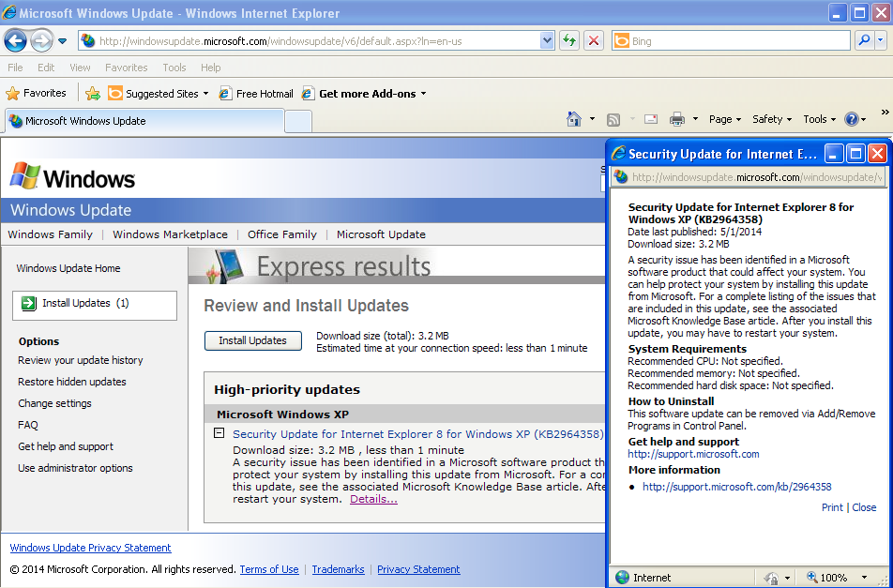Click the Print link in popup

tap(832, 507)
